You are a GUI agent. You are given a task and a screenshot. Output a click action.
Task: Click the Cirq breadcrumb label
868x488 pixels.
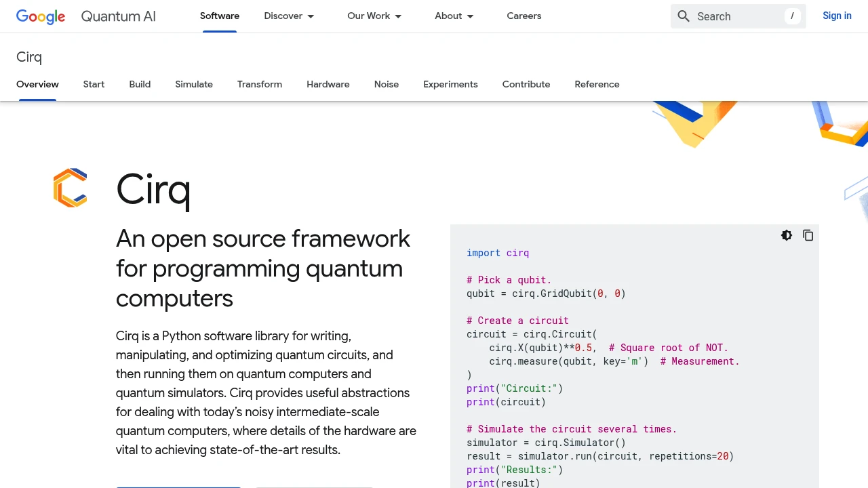pyautogui.click(x=28, y=57)
